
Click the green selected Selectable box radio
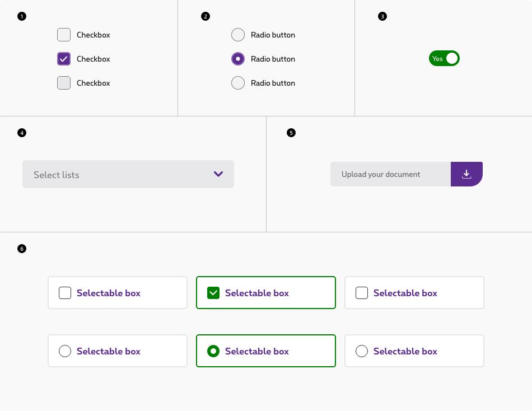pos(213,351)
